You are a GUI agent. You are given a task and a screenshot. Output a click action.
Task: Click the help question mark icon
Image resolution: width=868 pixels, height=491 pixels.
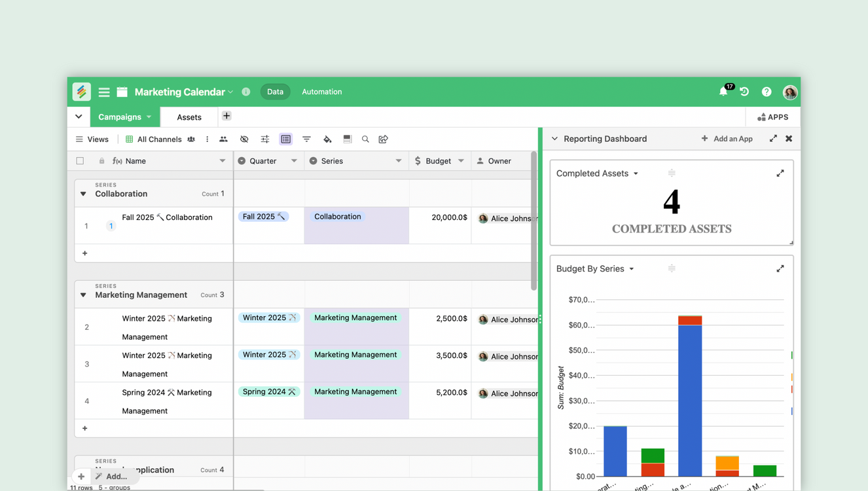click(x=767, y=92)
